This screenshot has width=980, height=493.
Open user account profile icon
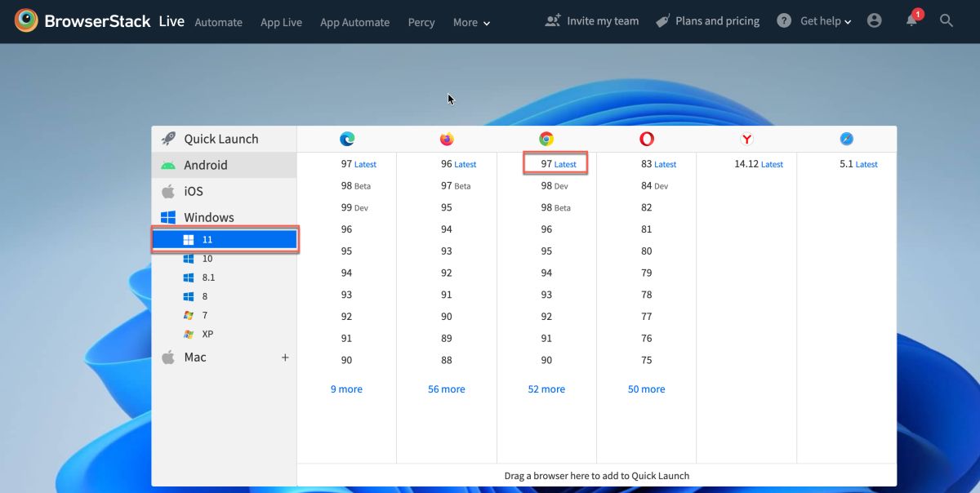click(x=875, y=20)
